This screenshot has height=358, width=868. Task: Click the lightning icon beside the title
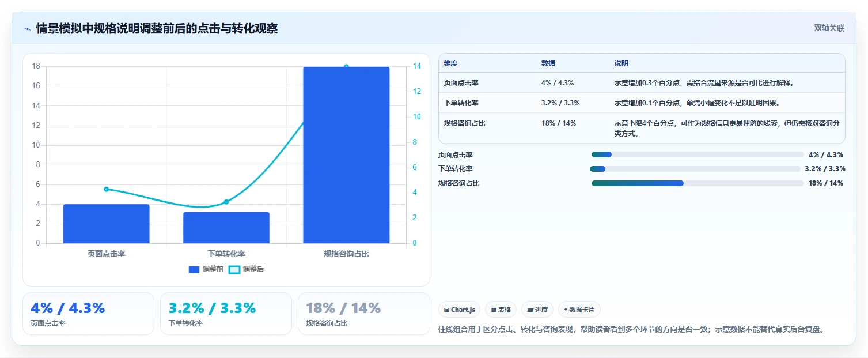[28, 29]
